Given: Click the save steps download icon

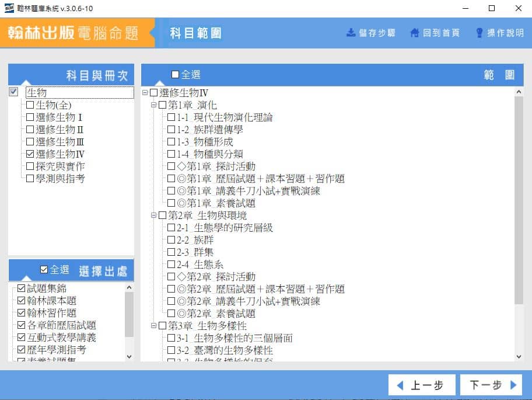Looking at the screenshot, I should (351, 33).
